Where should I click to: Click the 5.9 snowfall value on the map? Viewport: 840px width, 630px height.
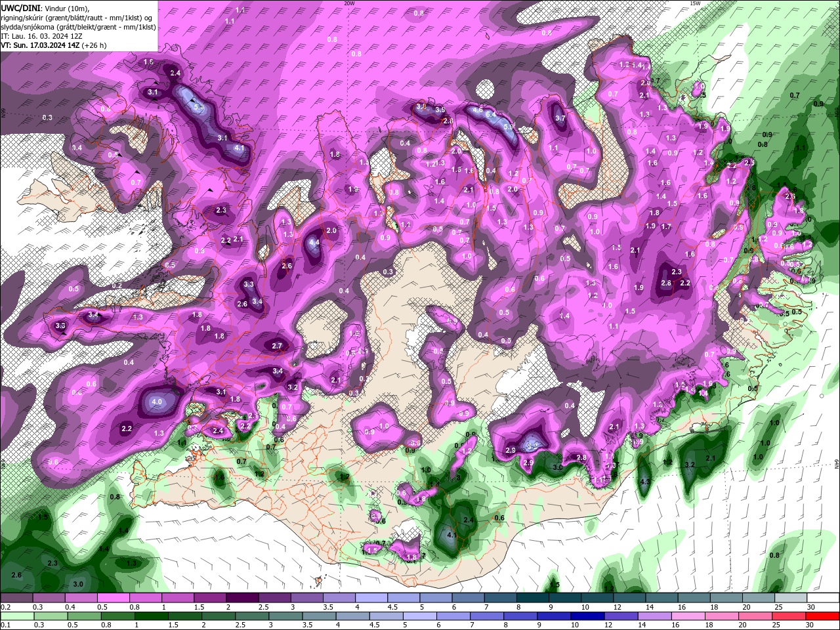point(508,126)
